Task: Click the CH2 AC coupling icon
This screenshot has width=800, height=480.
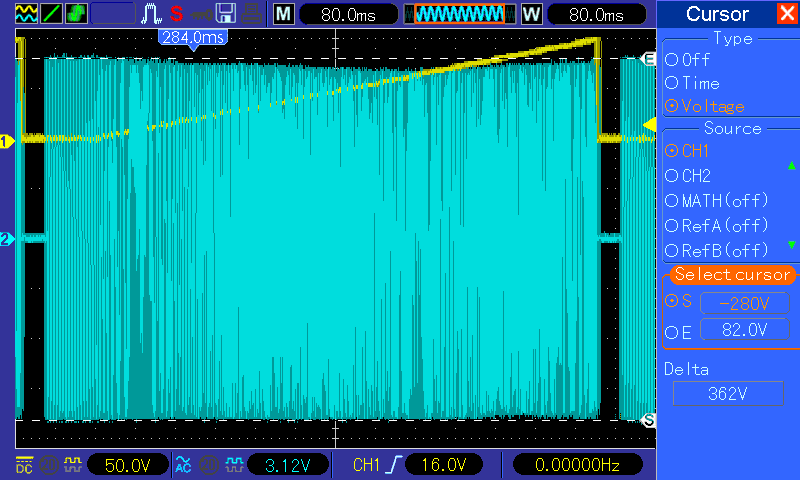Action: tap(183, 465)
